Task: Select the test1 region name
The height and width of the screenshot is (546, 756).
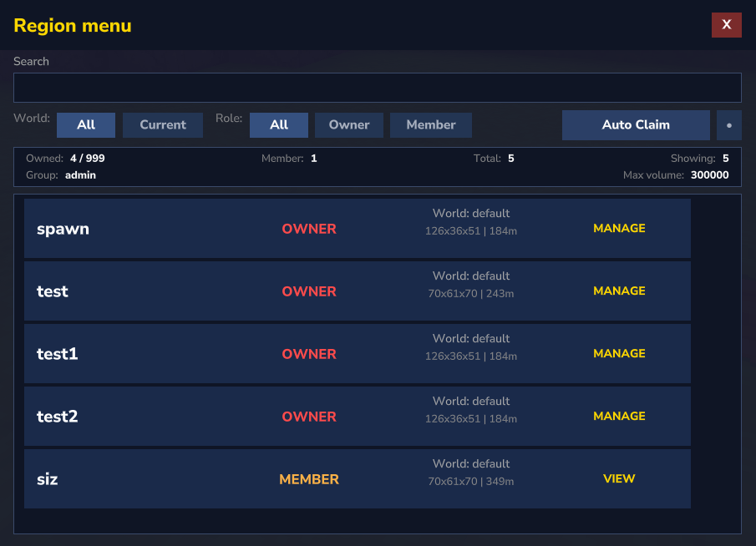Action: (x=58, y=354)
